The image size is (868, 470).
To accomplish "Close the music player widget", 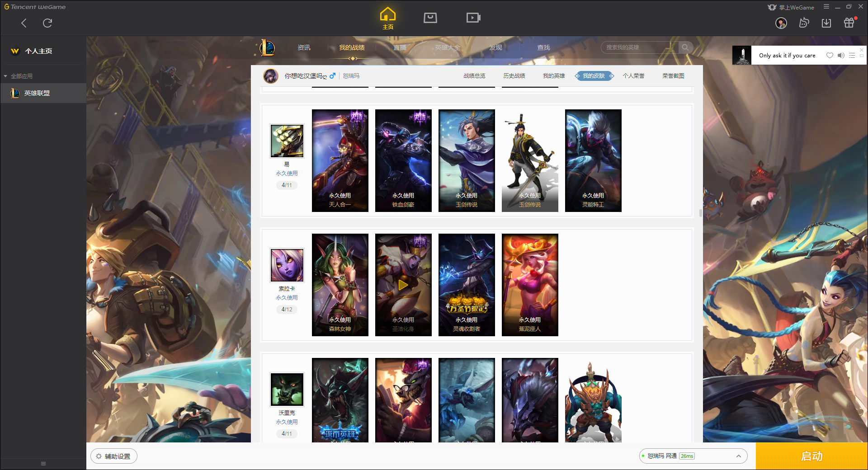I will (x=862, y=50).
